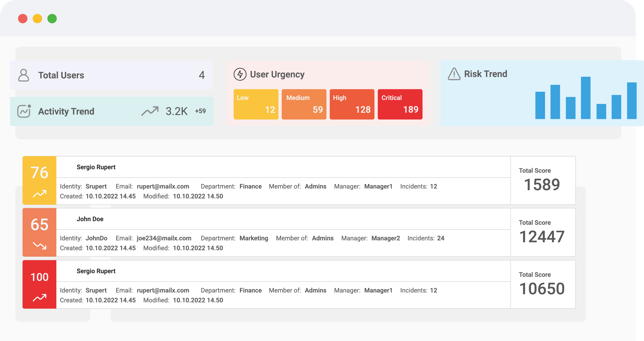Select the Low urgency category tile

256,104
